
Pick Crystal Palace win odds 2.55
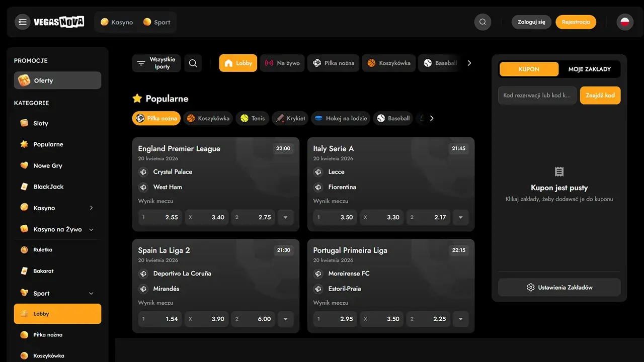160,218
